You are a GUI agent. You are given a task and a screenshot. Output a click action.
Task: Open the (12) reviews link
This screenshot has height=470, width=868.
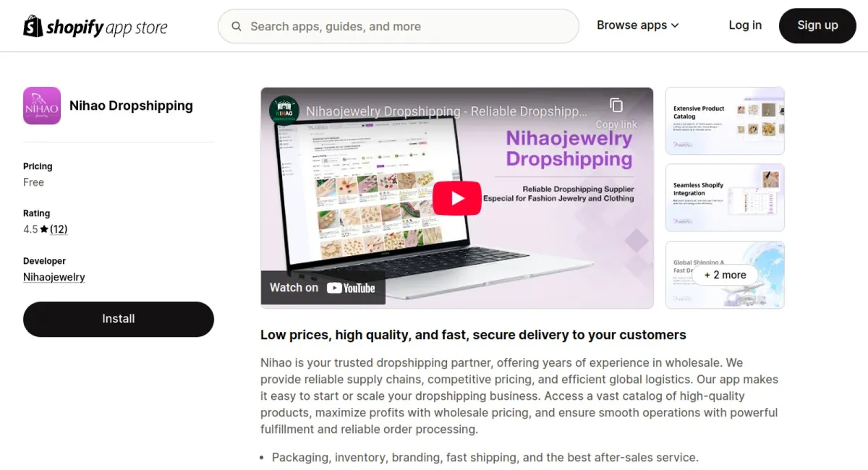(x=59, y=229)
